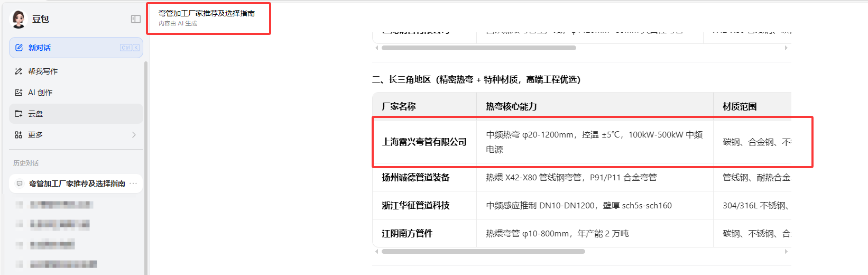Click the Ctrl K shortcut badge
The width and height of the screenshot is (868, 275).
pyautogui.click(x=130, y=48)
